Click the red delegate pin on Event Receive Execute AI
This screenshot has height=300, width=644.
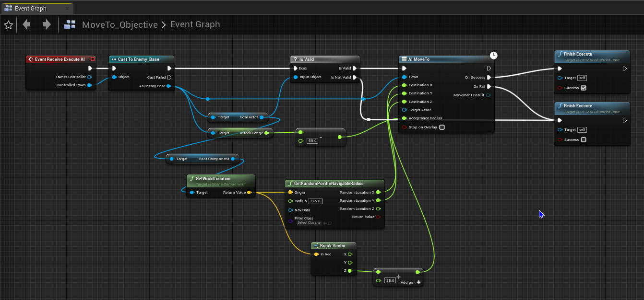(93, 59)
